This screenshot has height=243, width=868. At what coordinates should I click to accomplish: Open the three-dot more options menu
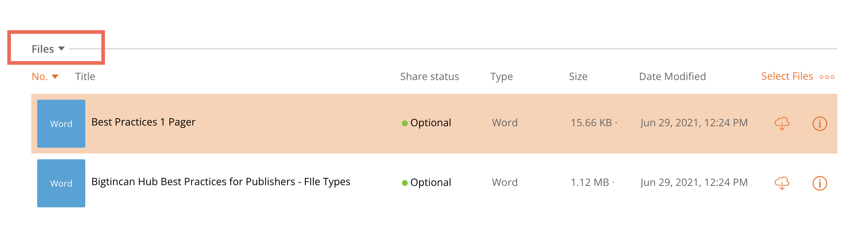(x=827, y=77)
